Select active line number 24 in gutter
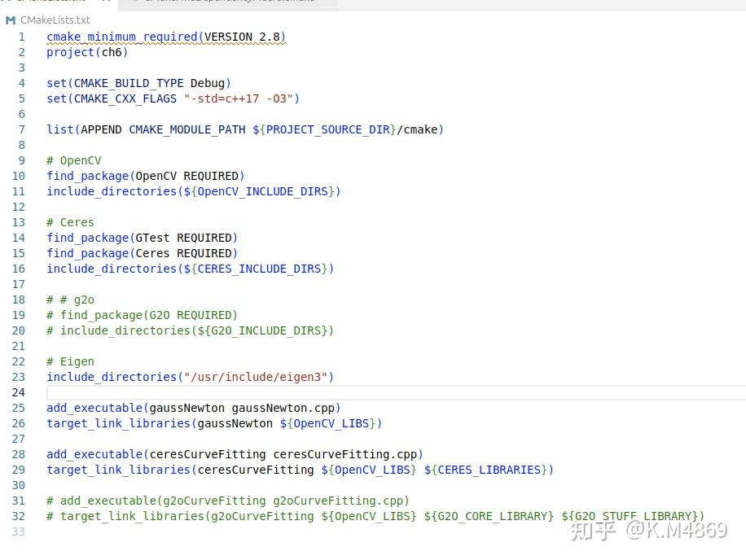Image resolution: width=746 pixels, height=560 pixels. (19, 392)
